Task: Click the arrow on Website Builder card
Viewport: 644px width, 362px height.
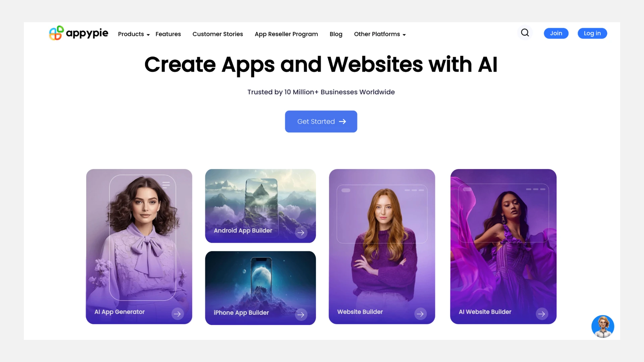Action: tap(420, 314)
